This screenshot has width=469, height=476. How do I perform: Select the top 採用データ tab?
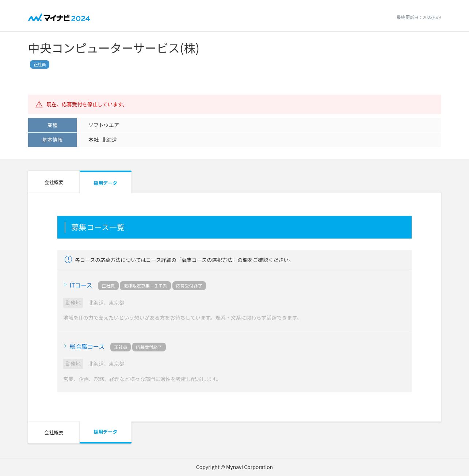106,182
